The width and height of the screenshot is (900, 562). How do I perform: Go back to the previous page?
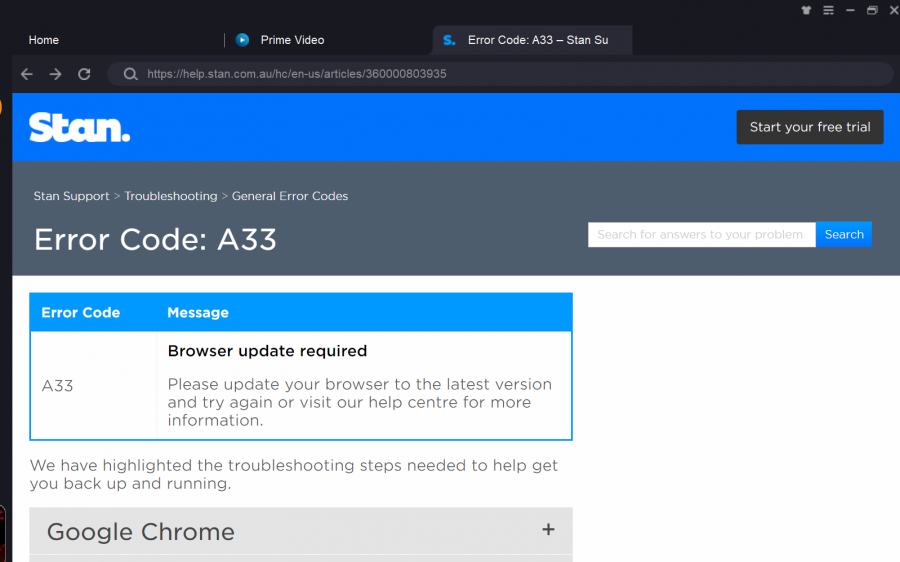(x=27, y=74)
